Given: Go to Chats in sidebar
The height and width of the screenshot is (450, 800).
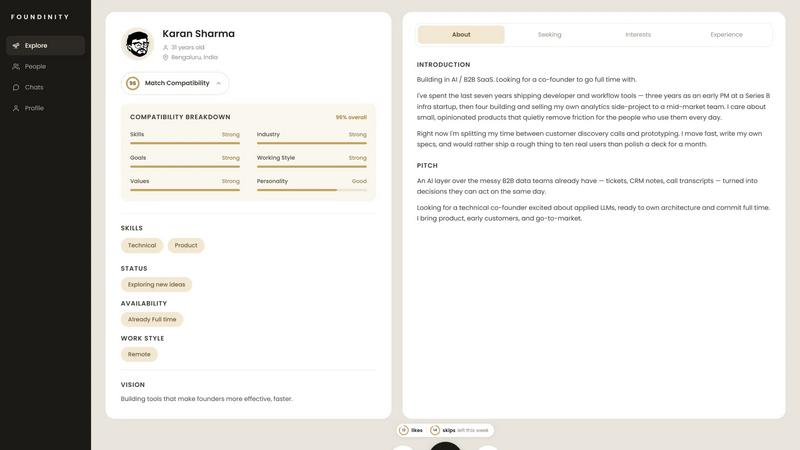Looking at the screenshot, I should coord(45,87).
